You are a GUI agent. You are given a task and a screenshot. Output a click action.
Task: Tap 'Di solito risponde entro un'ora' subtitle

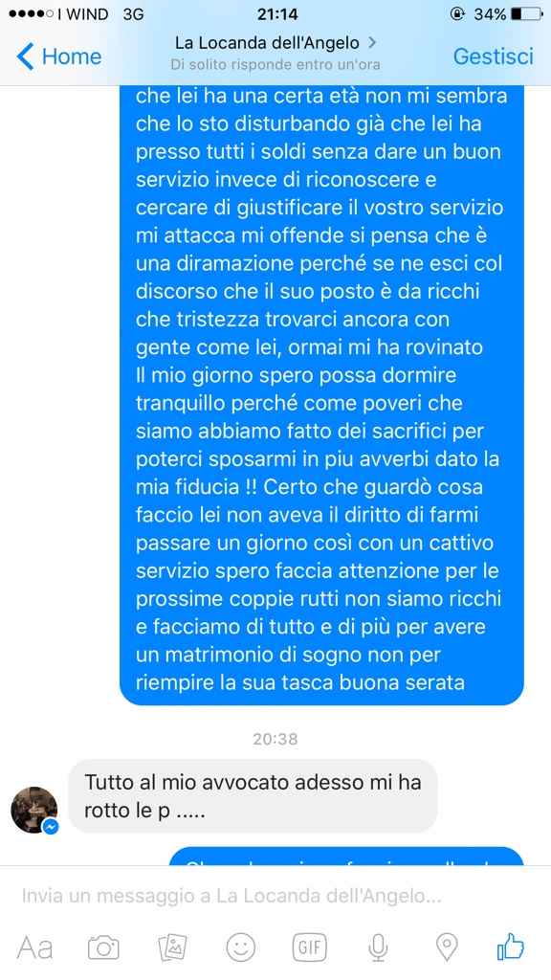point(275,65)
